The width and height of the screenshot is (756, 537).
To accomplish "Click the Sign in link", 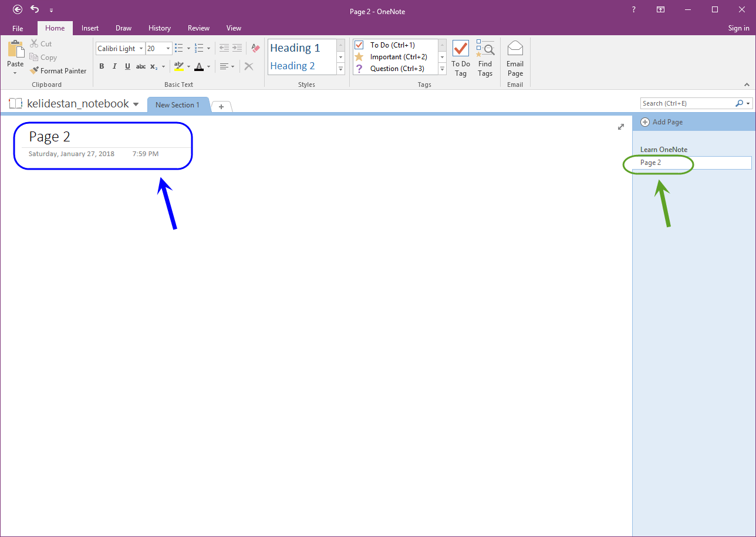I will [x=738, y=28].
